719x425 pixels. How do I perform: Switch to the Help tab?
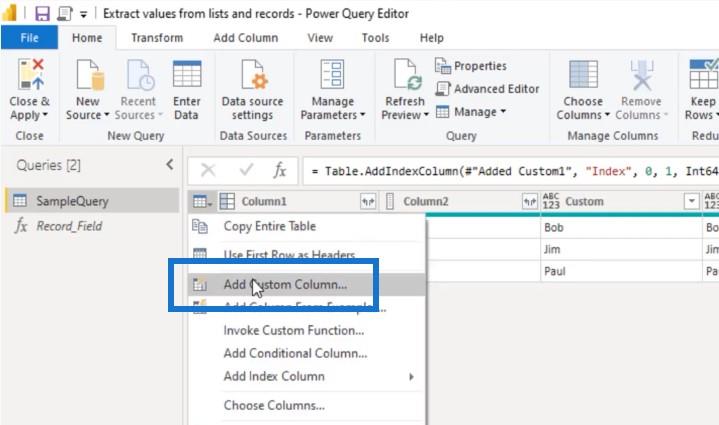tap(431, 38)
